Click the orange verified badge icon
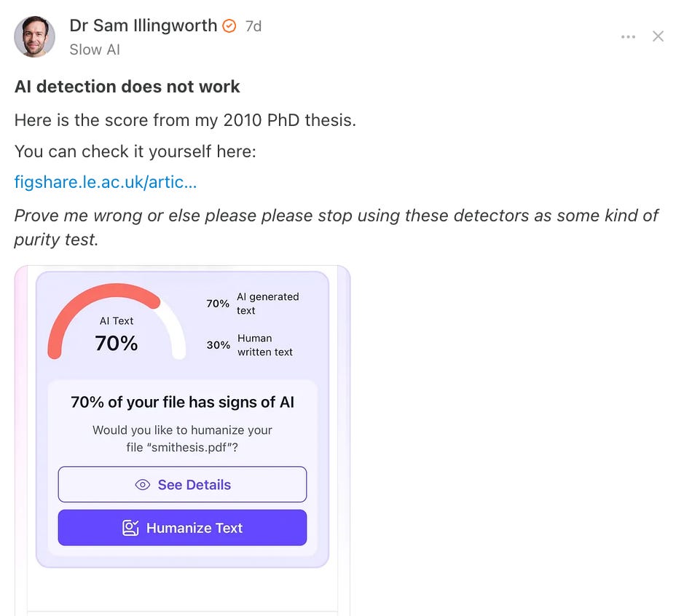The height and width of the screenshot is (616, 692). pos(229,26)
